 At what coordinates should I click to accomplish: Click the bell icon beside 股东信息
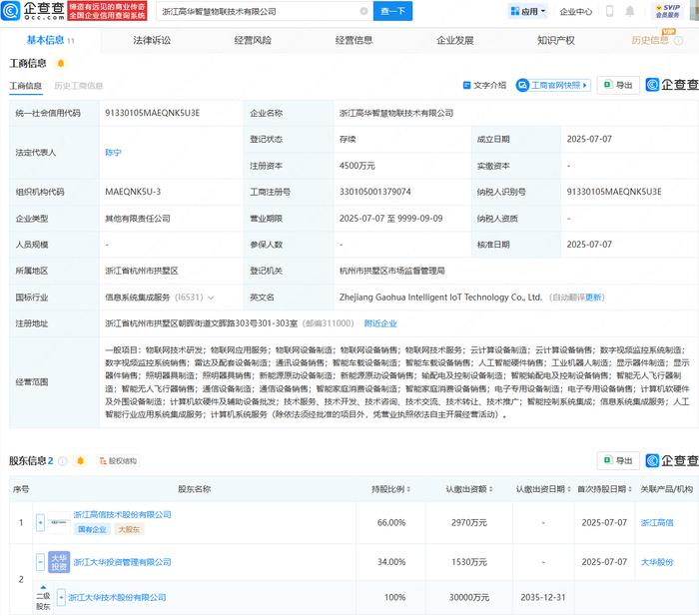[80, 461]
